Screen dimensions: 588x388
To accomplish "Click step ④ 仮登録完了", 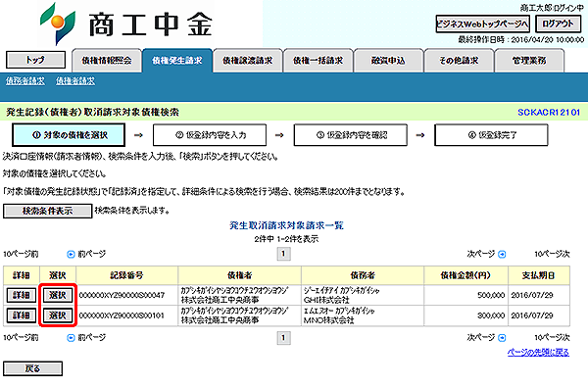I will pyautogui.click(x=491, y=135).
